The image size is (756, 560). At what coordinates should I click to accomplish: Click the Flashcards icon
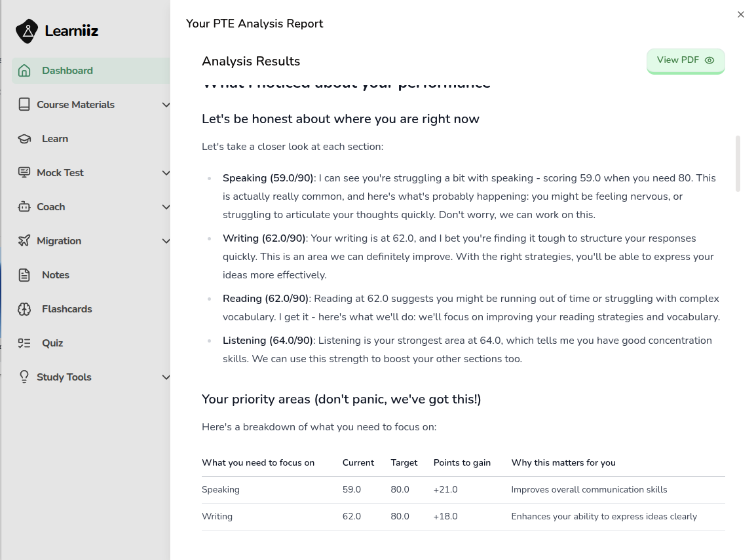[x=24, y=308]
